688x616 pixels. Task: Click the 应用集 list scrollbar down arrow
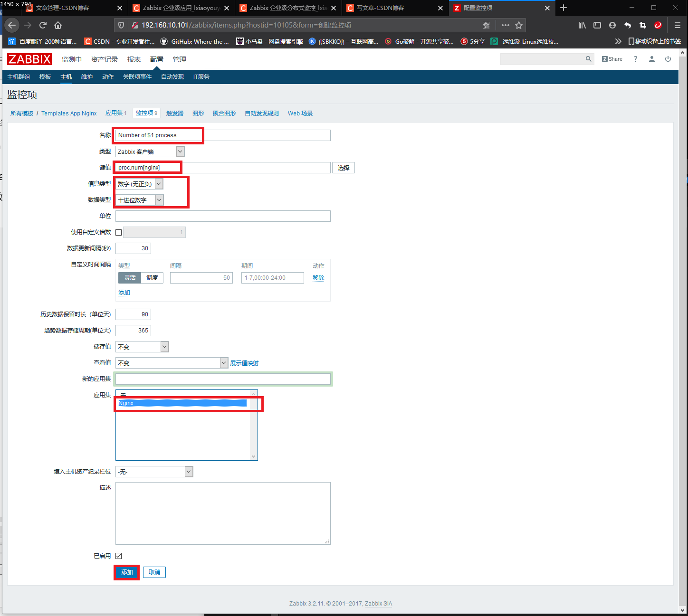pos(254,456)
